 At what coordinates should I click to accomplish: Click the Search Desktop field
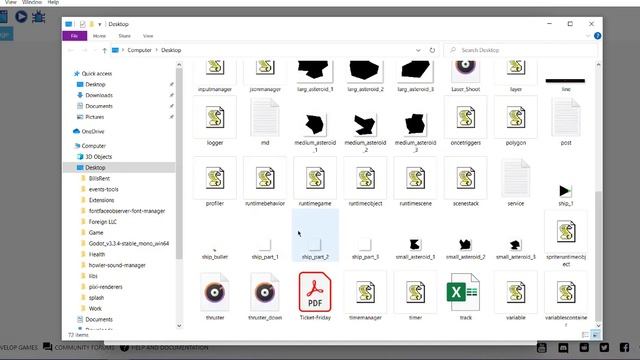[x=520, y=50]
